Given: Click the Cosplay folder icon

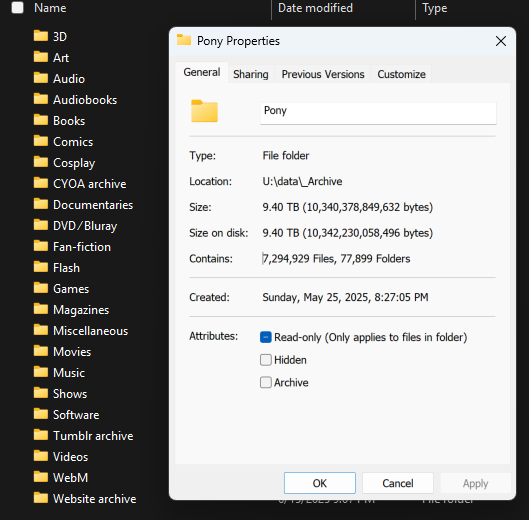Looking at the screenshot, I should click(x=41, y=162).
